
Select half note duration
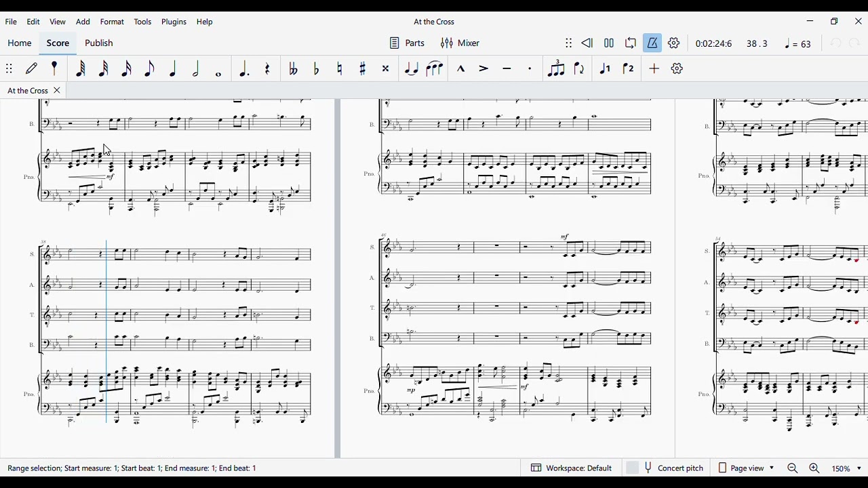click(x=196, y=68)
